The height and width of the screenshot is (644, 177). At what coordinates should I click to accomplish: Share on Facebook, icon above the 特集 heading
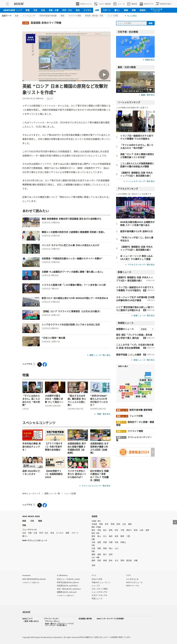click(45, 364)
